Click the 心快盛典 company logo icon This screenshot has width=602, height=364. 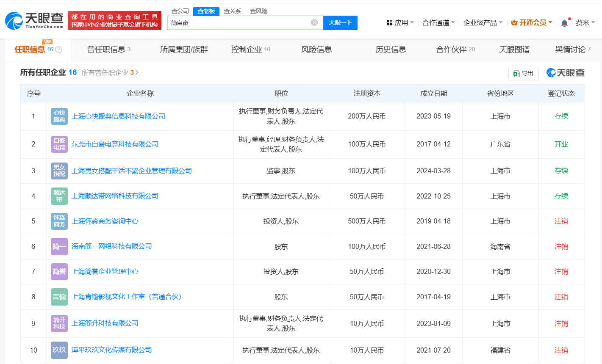tap(59, 116)
